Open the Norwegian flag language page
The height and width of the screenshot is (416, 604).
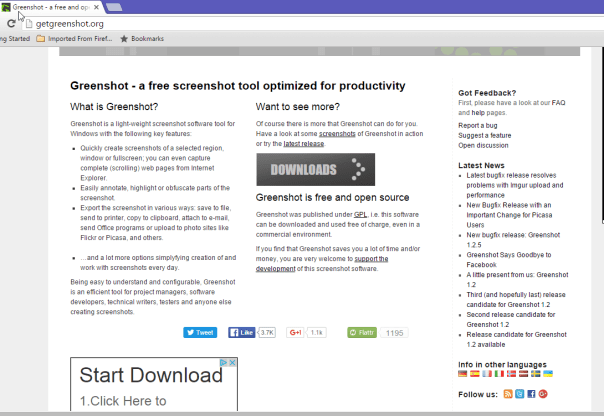point(511,374)
